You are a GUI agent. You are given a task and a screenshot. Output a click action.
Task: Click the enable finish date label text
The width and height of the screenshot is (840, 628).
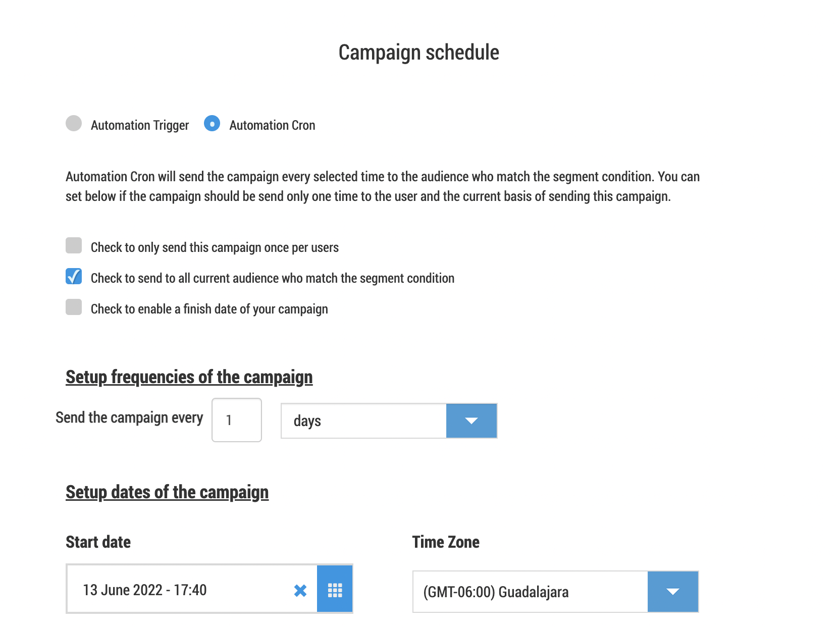209,309
